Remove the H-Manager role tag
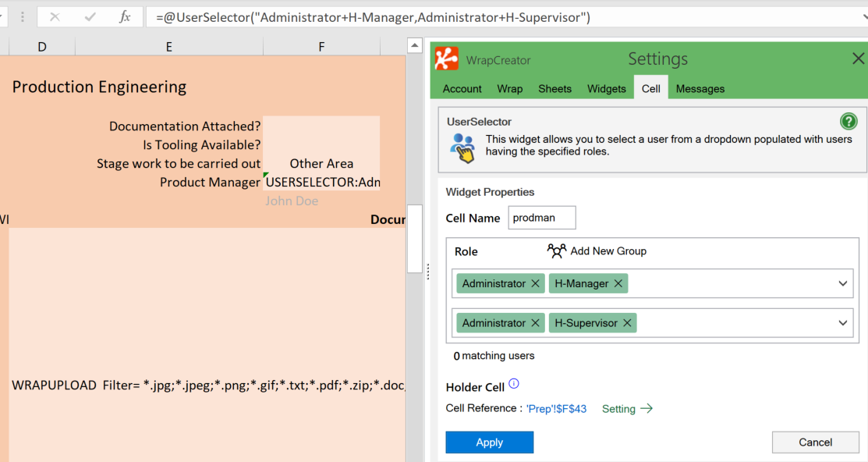868x462 pixels. point(618,283)
